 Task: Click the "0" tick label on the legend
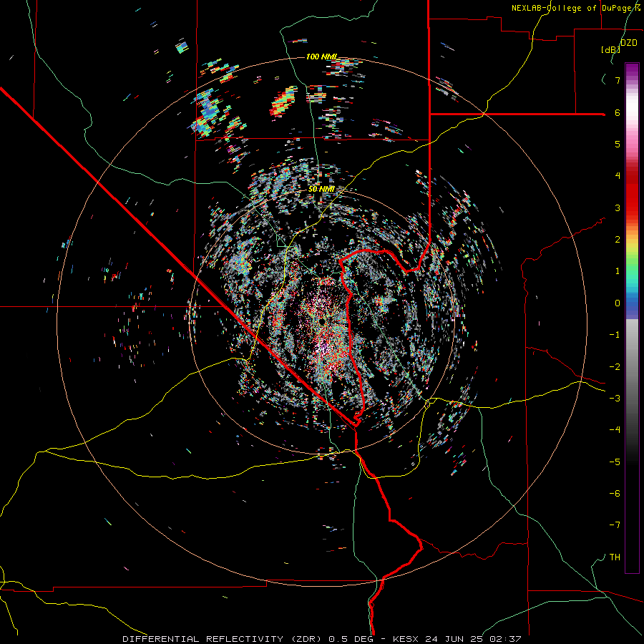(x=618, y=303)
